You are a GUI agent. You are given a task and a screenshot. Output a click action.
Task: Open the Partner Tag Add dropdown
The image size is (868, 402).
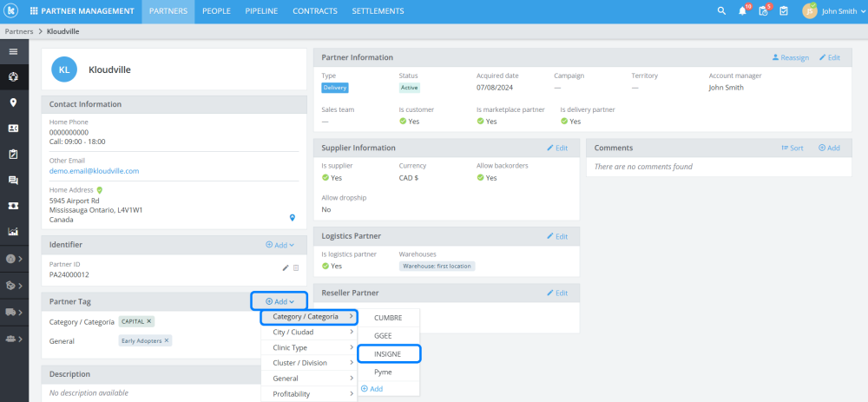(279, 302)
